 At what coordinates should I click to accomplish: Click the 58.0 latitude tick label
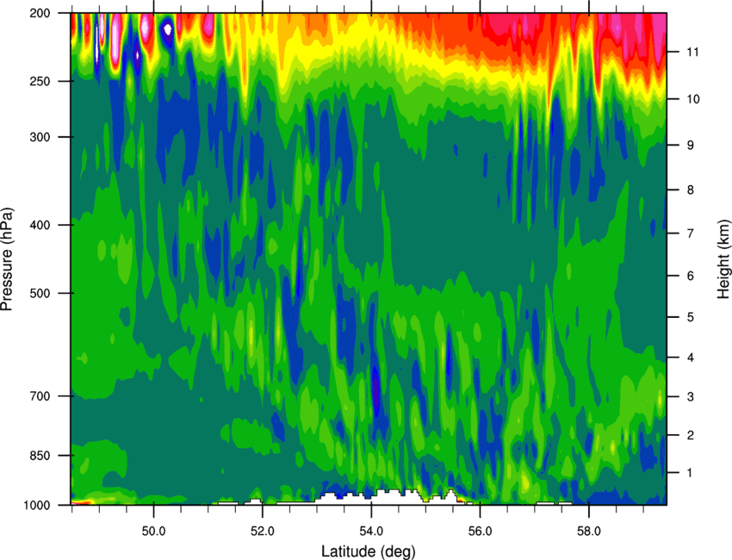click(589, 531)
